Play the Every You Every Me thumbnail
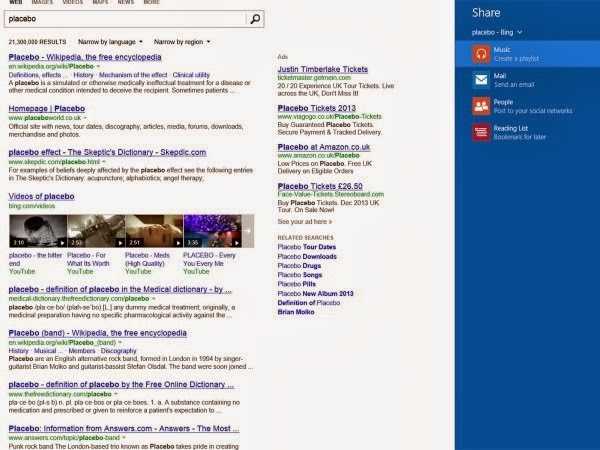Viewport: 600px width, 450px height. [x=212, y=231]
